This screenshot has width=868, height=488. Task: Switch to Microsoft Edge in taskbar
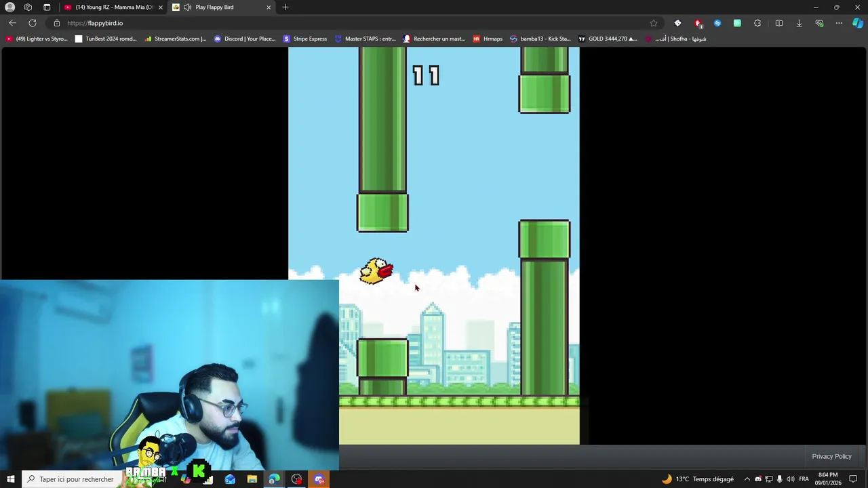point(274,479)
